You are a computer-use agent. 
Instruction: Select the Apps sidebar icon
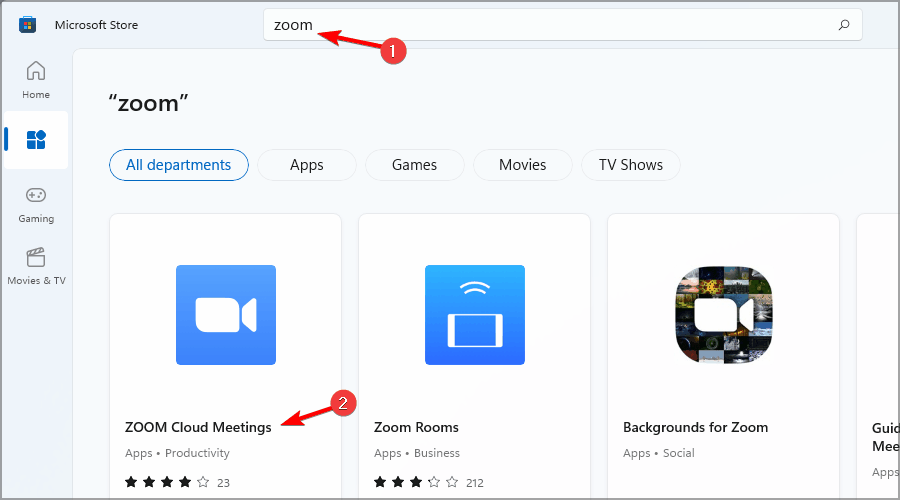(36, 139)
